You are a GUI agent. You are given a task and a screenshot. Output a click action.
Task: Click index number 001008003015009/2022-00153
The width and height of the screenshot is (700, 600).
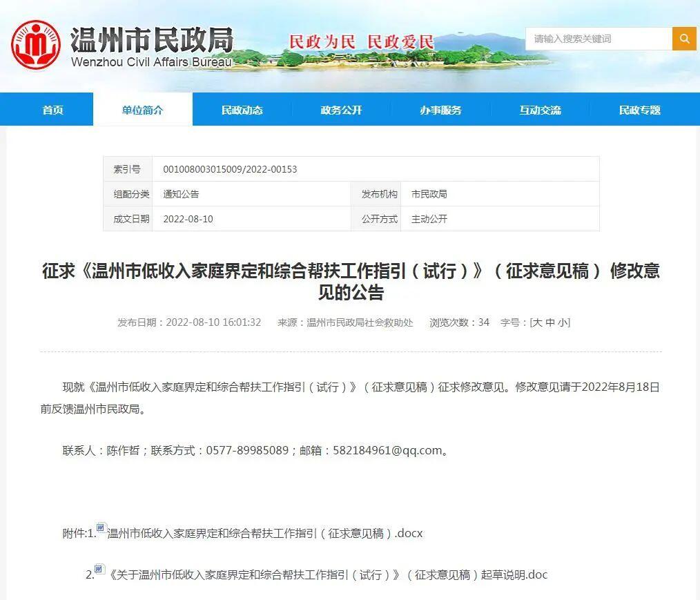230,169
